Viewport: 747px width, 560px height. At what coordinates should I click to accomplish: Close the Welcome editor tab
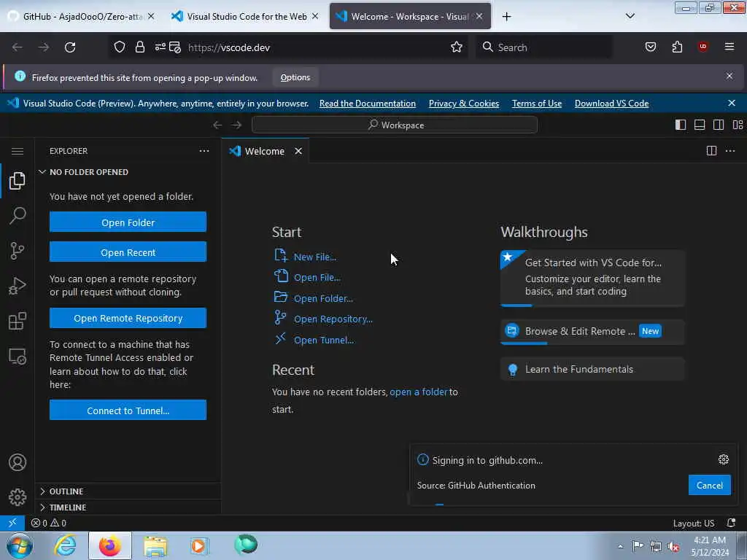(298, 151)
